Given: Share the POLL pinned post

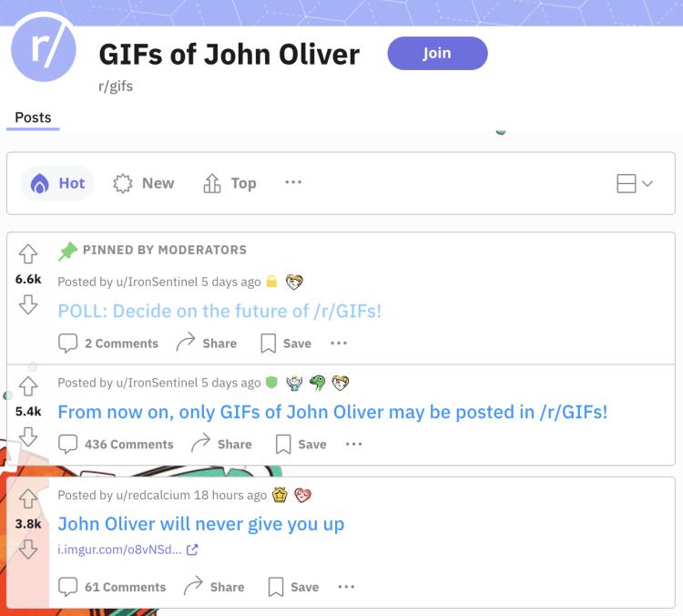Looking at the screenshot, I should [x=207, y=344].
